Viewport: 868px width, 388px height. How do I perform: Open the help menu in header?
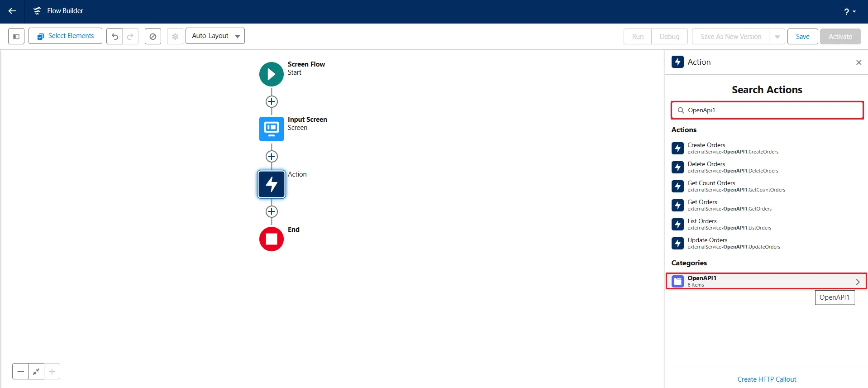pyautogui.click(x=849, y=11)
